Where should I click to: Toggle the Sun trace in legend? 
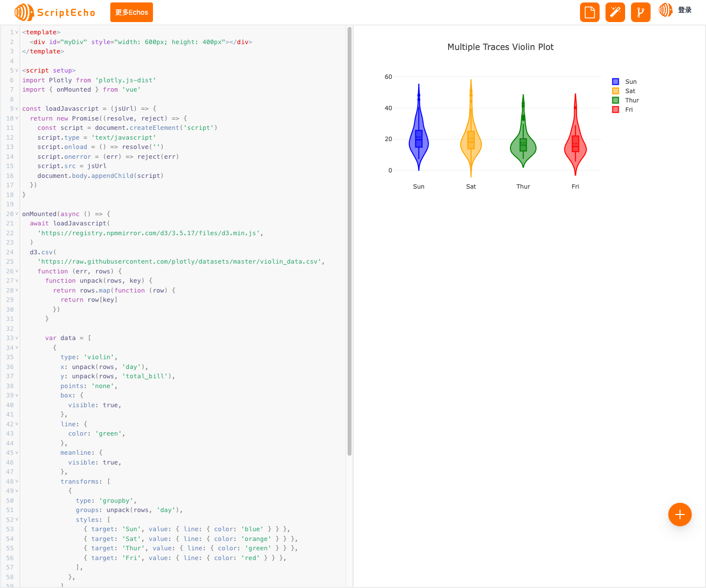coord(625,81)
